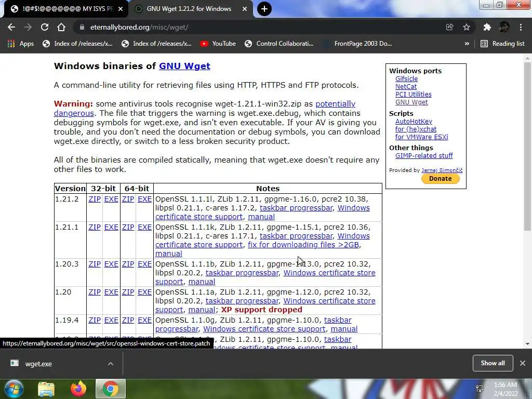This screenshot has height=399, width=532.
Task: Download the 1.21.2 32-bit ZIP
Action: (95, 199)
